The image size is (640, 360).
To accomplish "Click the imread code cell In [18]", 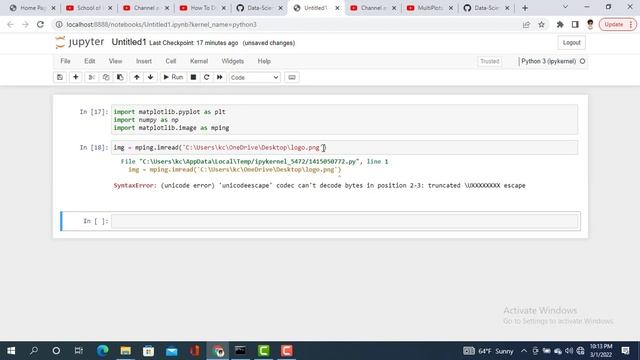I will click(x=344, y=147).
